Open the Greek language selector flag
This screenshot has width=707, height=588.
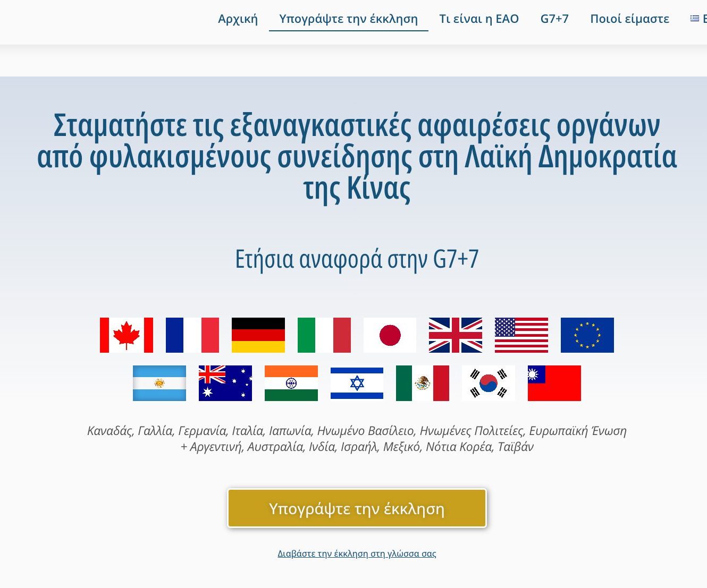point(695,19)
